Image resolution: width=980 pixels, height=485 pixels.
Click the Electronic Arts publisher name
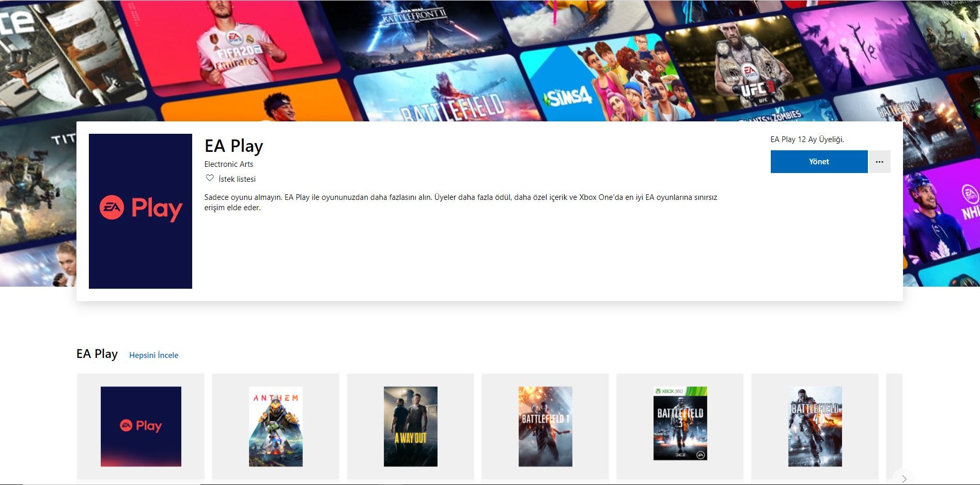229,164
